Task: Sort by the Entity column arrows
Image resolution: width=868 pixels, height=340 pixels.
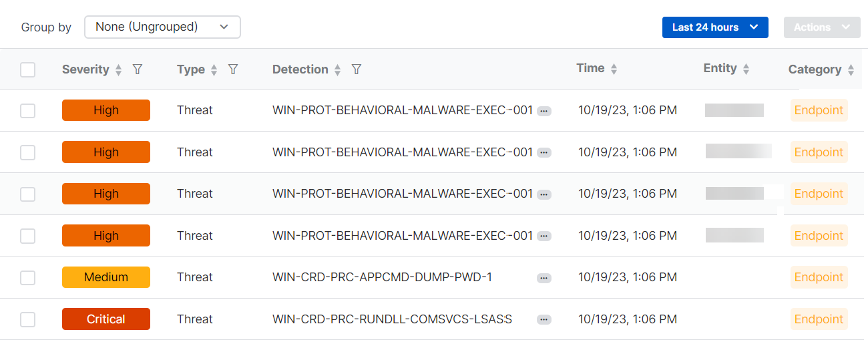Action: (x=746, y=69)
